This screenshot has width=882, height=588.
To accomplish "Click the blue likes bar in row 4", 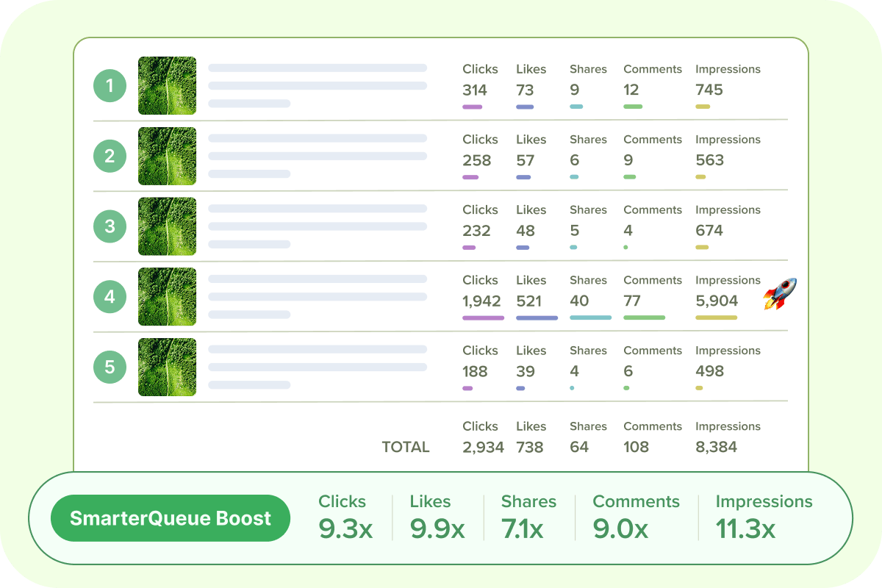I will tap(537, 318).
